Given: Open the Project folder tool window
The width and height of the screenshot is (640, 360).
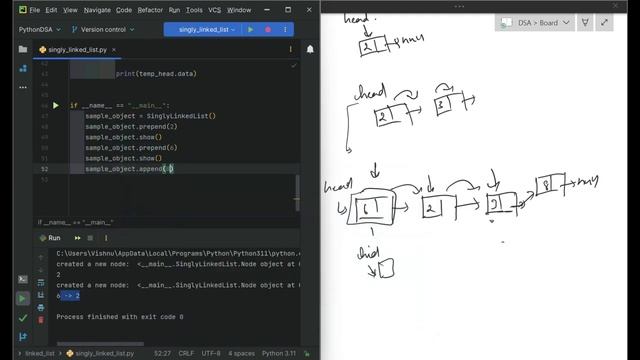Looking at the screenshot, I should coord(23,49).
